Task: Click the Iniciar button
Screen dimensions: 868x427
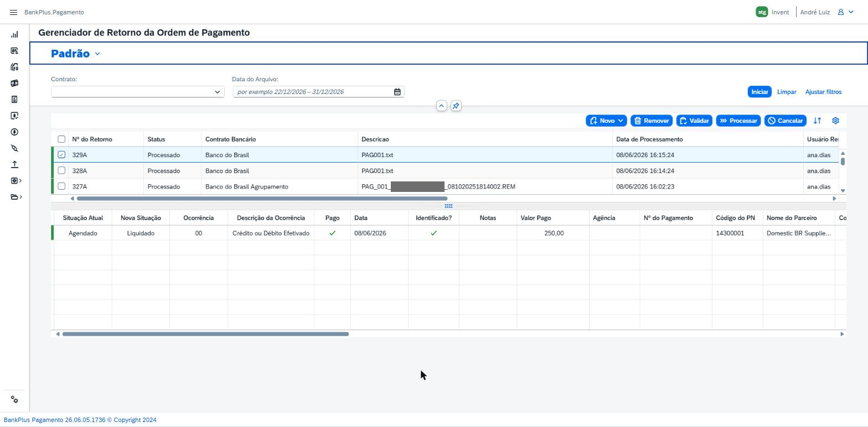Action: click(x=759, y=92)
